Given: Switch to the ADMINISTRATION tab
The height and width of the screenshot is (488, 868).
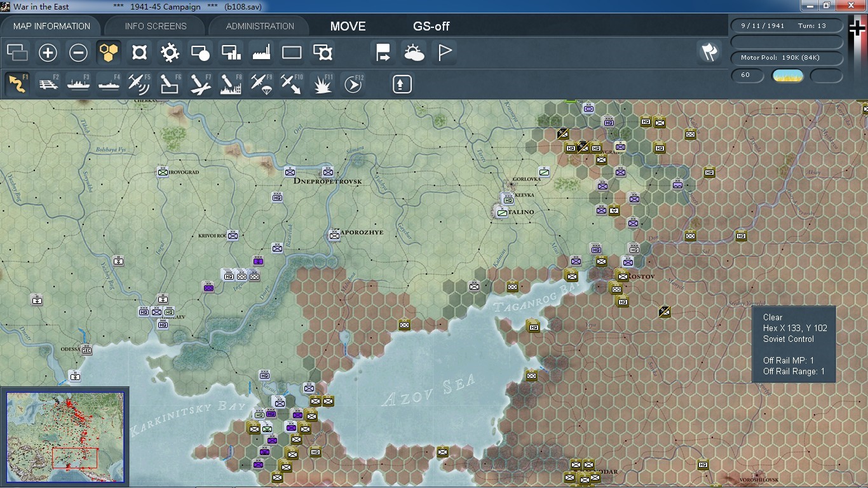Looking at the screenshot, I should pos(260,26).
